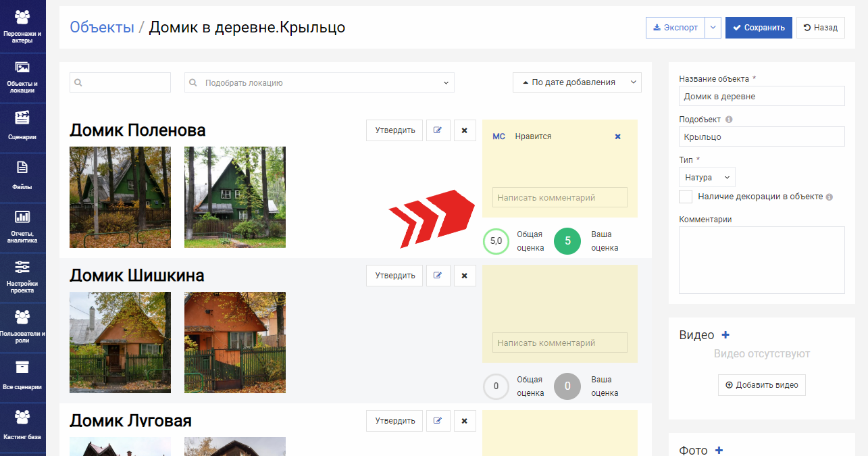868x456 pixels.
Task: Toggle Наличие декорации в объекте checkbox
Action: [x=686, y=197]
